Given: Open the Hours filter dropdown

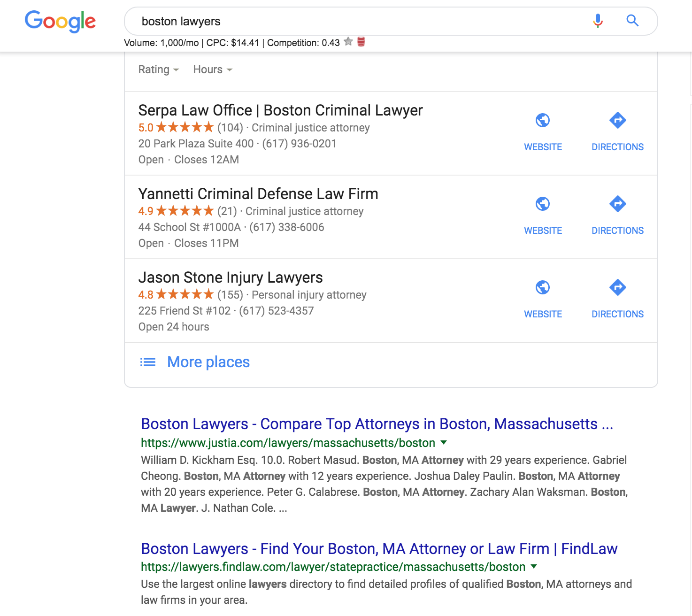Looking at the screenshot, I should pyautogui.click(x=213, y=69).
